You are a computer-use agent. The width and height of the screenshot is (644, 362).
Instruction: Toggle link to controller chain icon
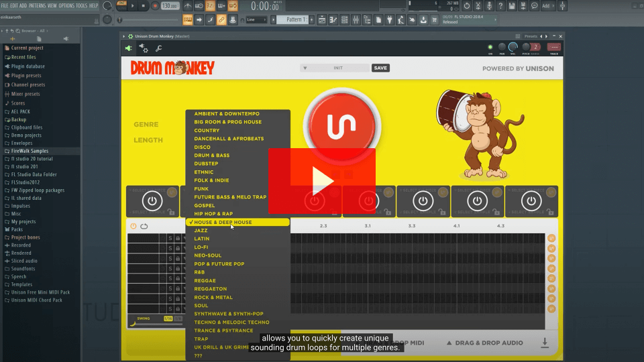click(x=221, y=19)
